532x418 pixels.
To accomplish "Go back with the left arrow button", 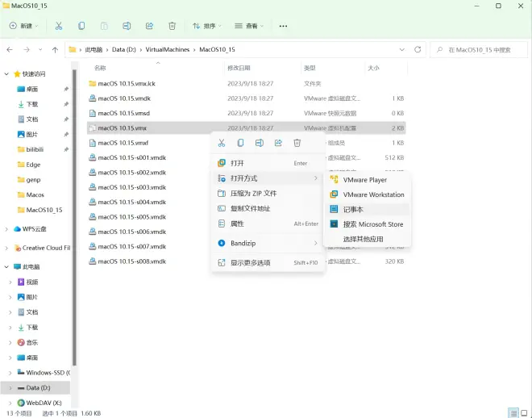I will click(10, 49).
